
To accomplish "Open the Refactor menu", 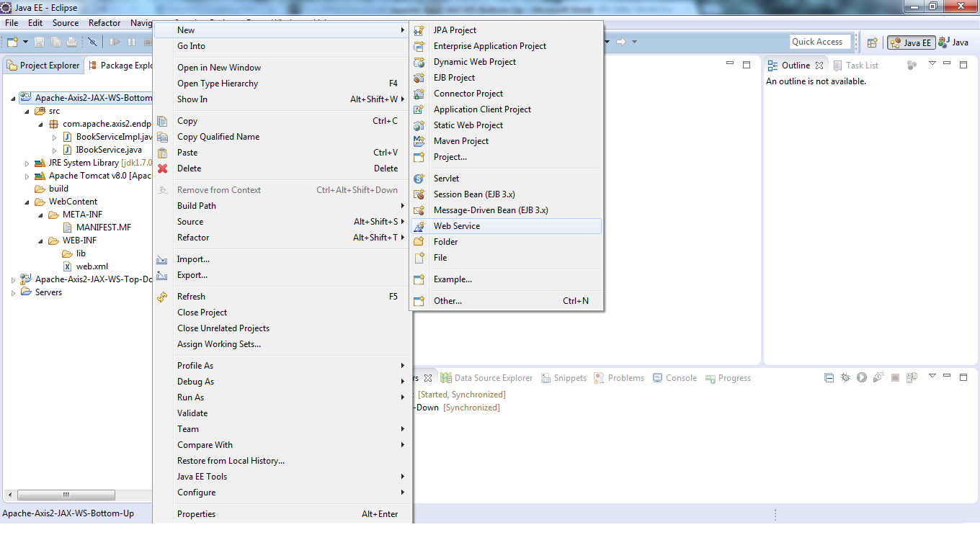I will tap(104, 22).
